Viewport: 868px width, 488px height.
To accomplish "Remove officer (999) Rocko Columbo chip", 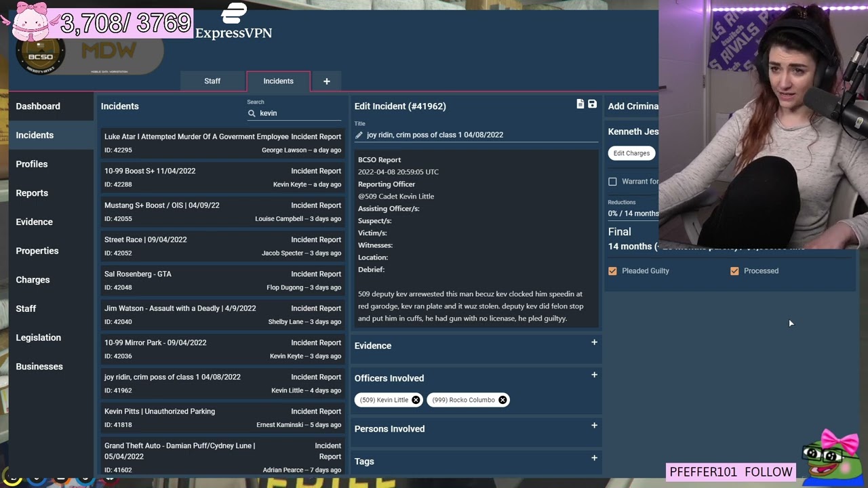I will 502,400.
